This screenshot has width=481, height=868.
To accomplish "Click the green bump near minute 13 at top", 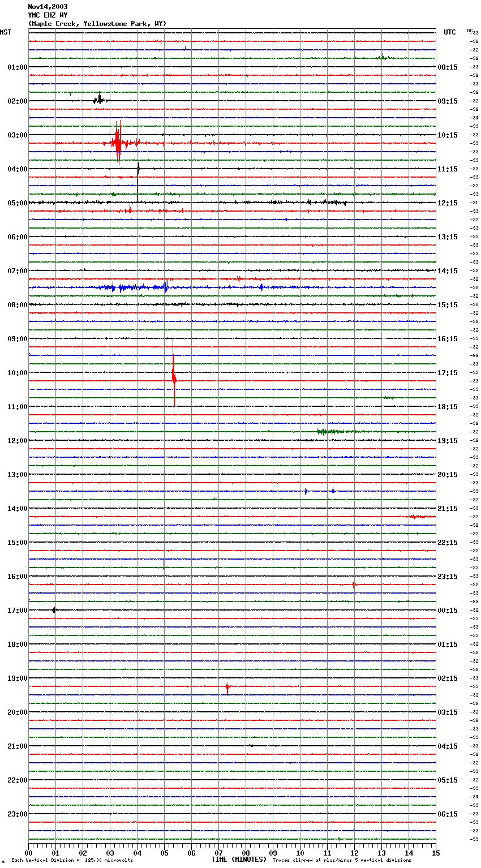I will click(383, 57).
